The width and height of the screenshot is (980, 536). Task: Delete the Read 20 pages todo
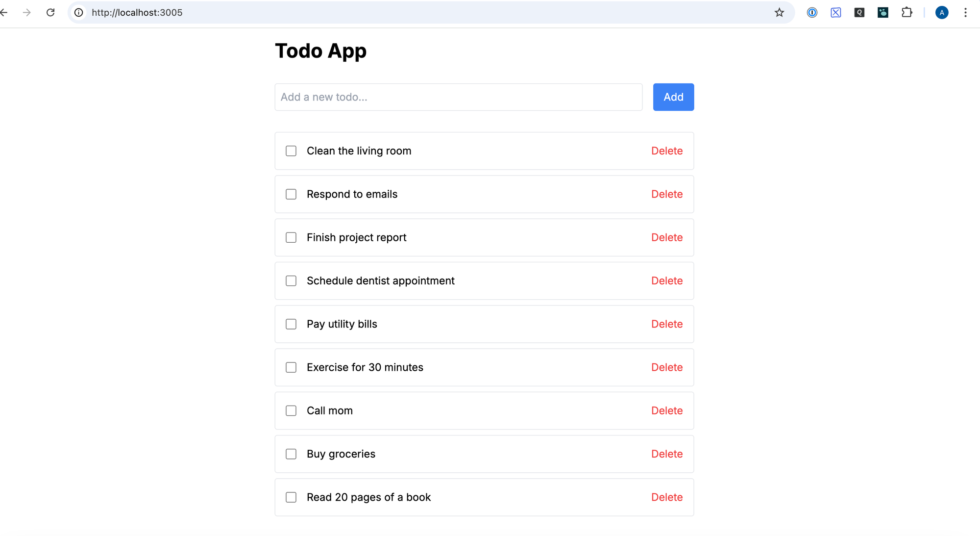pyautogui.click(x=667, y=497)
